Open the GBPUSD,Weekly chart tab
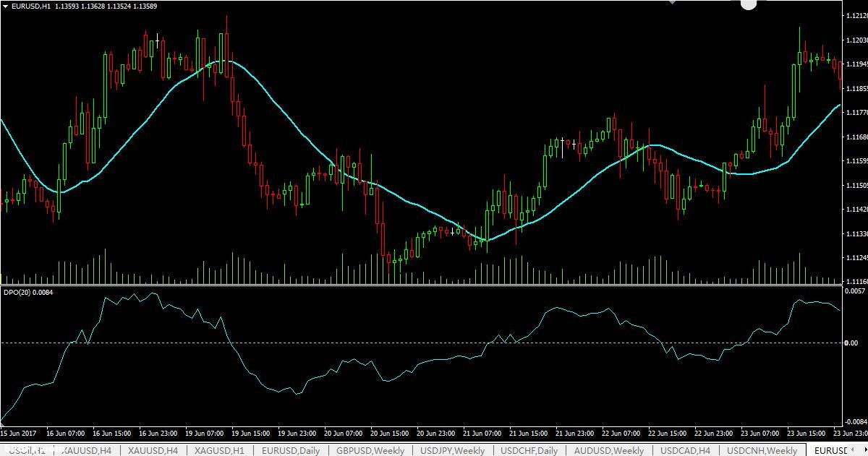 tap(370, 450)
